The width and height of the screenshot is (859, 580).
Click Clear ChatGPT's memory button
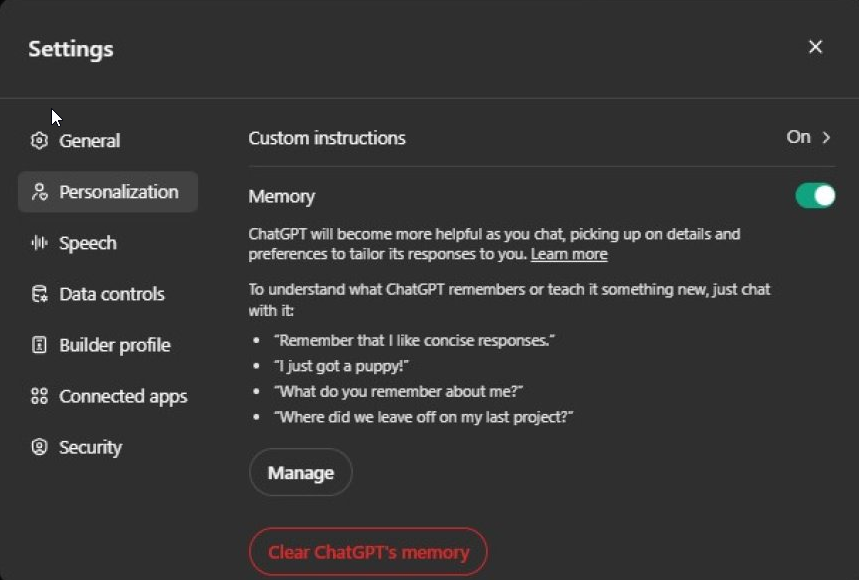368,552
